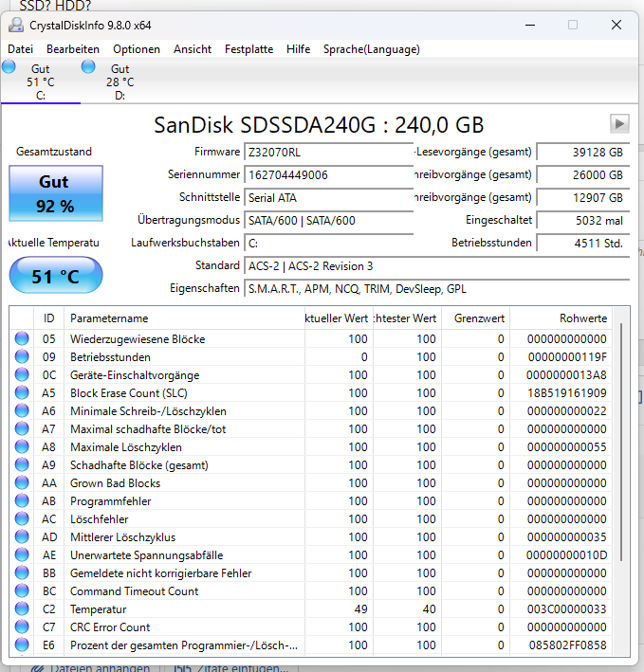The image size is (644, 672).
Task: Click the Eingeschaltet value 5032 mal
Action: (583, 220)
